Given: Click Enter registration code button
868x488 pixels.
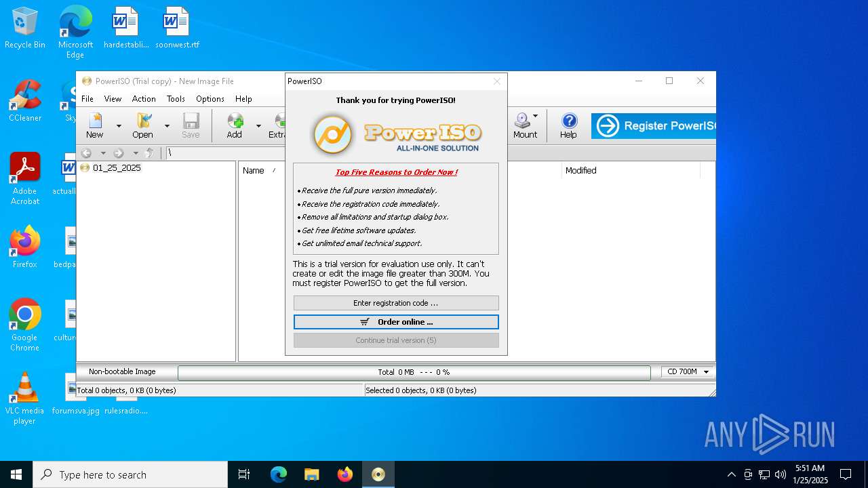Looking at the screenshot, I should pos(396,303).
